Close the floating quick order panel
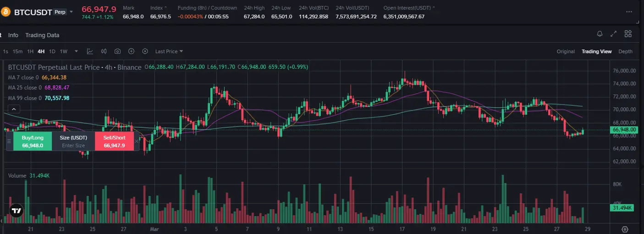The height and width of the screenshot is (234, 644). [x=136, y=141]
